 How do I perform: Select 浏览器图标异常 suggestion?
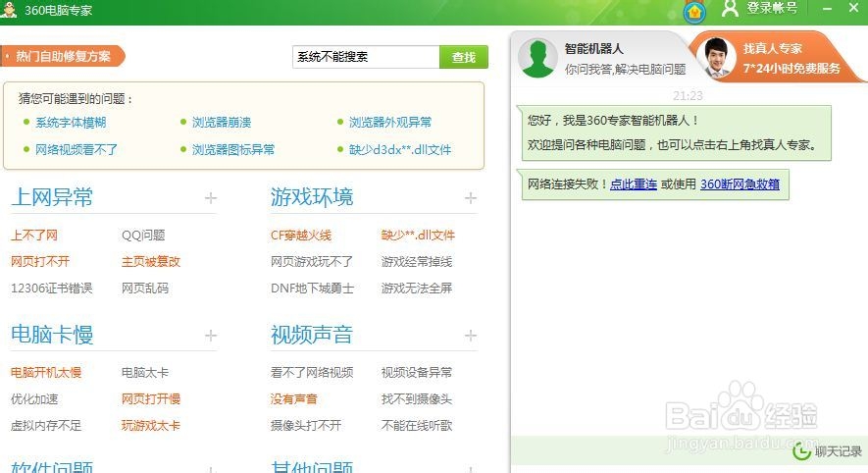coord(233,149)
